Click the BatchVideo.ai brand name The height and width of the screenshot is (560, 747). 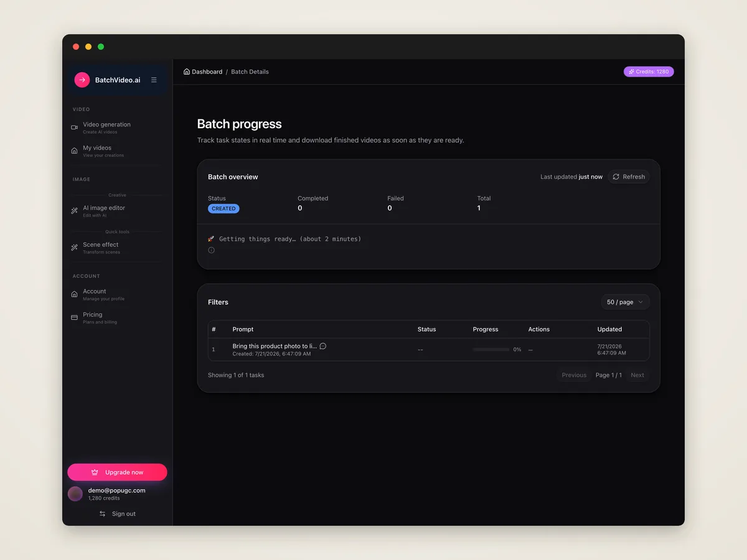click(118, 80)
